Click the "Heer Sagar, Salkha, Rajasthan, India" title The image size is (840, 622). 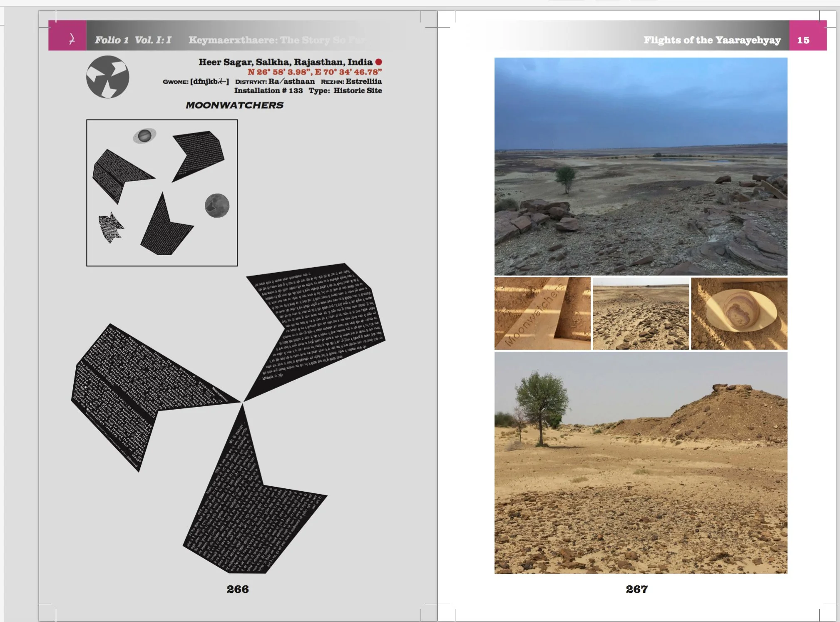point(285,62)
